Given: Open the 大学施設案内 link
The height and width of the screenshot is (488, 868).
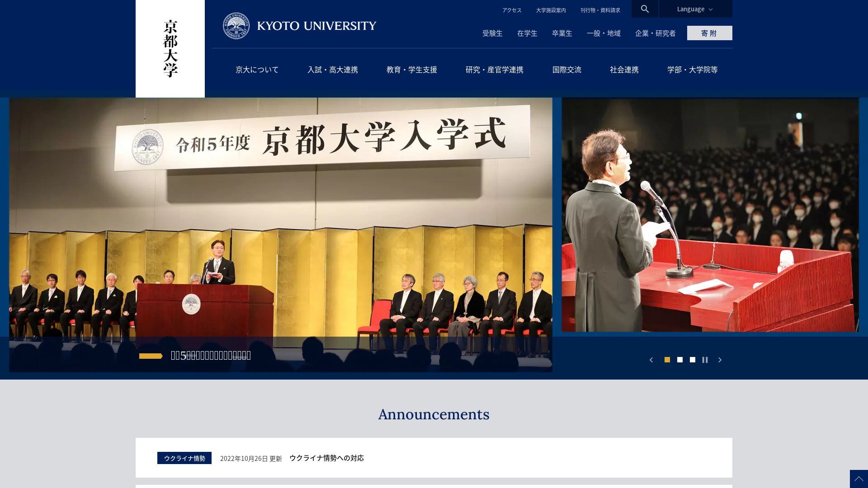Looking at the screenshot, I should [x=551, y=10].
